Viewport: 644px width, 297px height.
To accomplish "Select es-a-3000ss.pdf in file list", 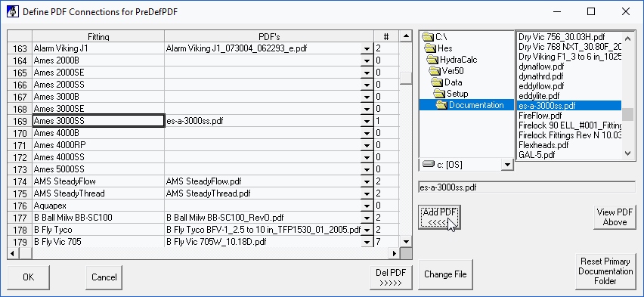I will pyautogui.click(x=570, y=106).
